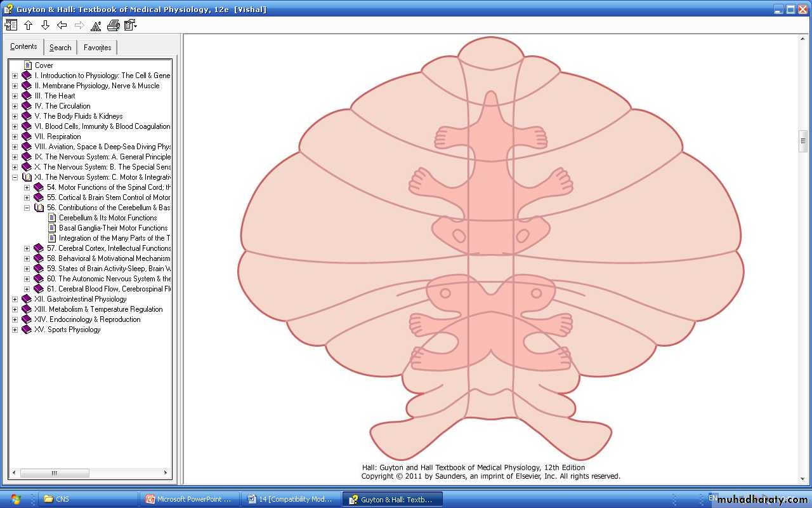Open Basal Ganglia-Their Motor Functions topic
This screenshot has width=812, height=508.
pyautogui.click(x=113, y=228)
